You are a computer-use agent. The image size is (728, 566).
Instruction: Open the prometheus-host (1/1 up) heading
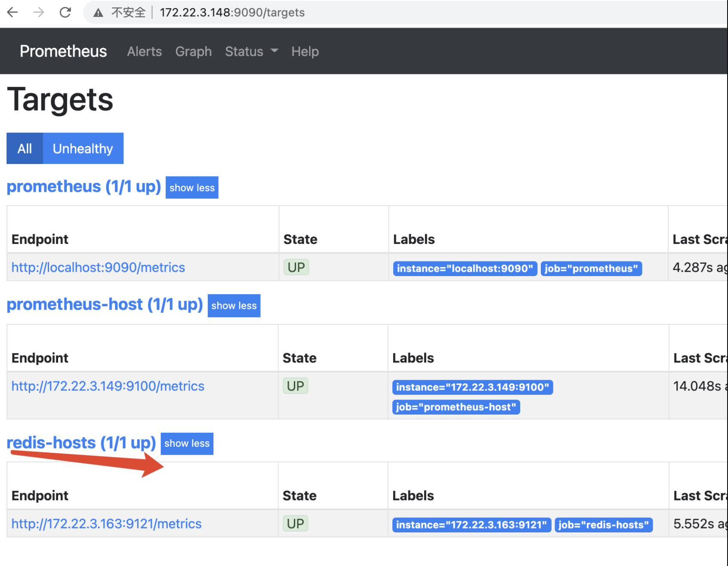pyautogui.click(x=105, y=304)
